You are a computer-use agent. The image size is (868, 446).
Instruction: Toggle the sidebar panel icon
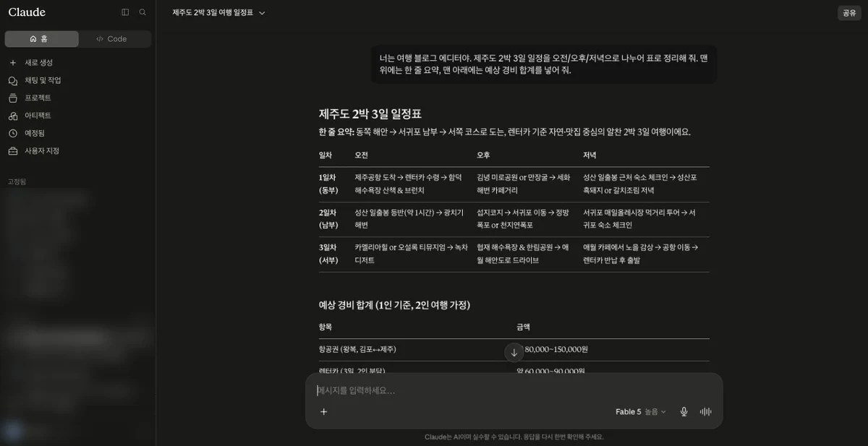pos(125,12)
